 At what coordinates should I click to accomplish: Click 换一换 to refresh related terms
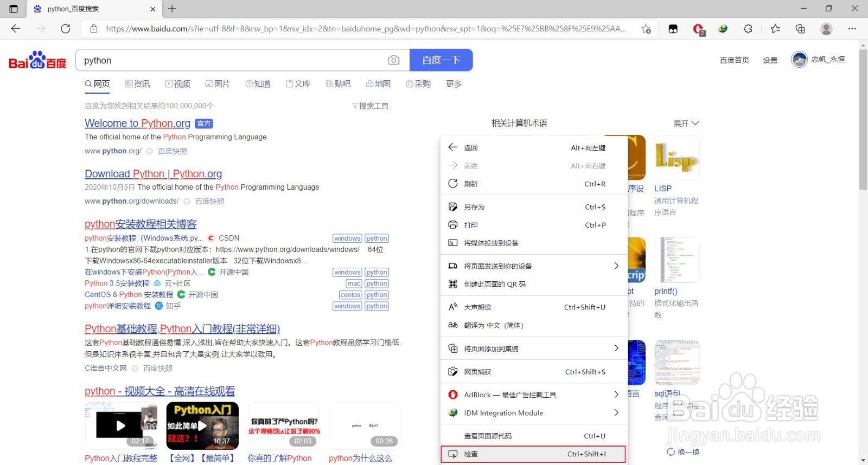(x=684, y=451)
